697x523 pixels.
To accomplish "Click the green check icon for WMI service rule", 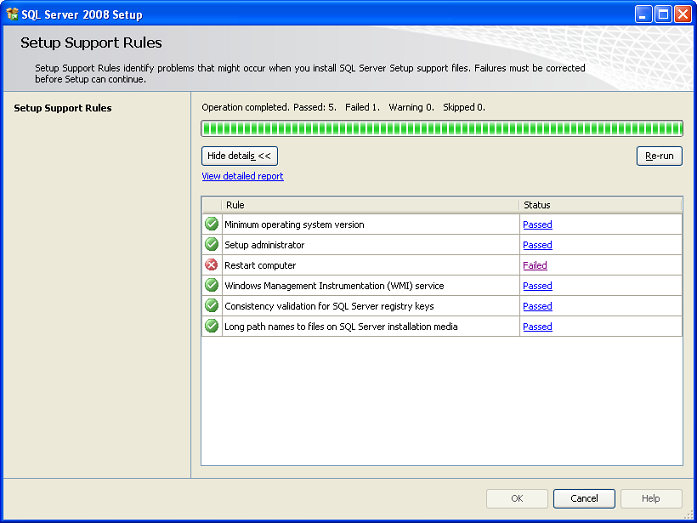I will (x=212, y=285).
